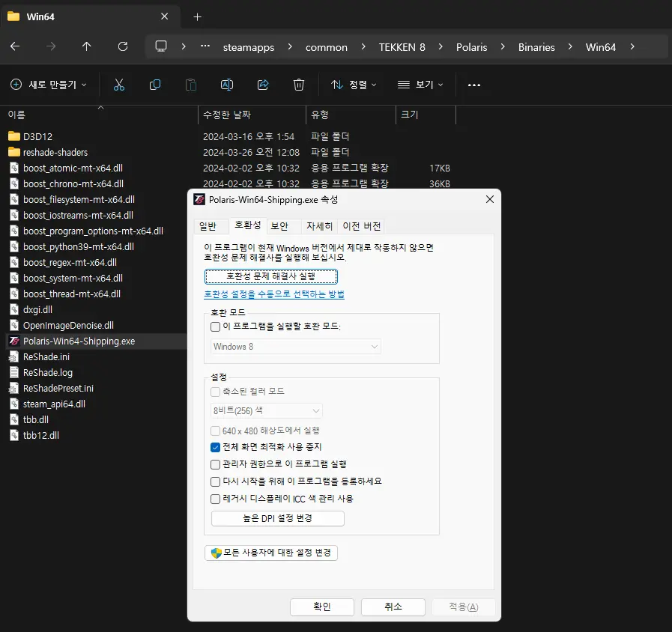Open the three-dot more options menu in toolbar

(x=474, y=85)
